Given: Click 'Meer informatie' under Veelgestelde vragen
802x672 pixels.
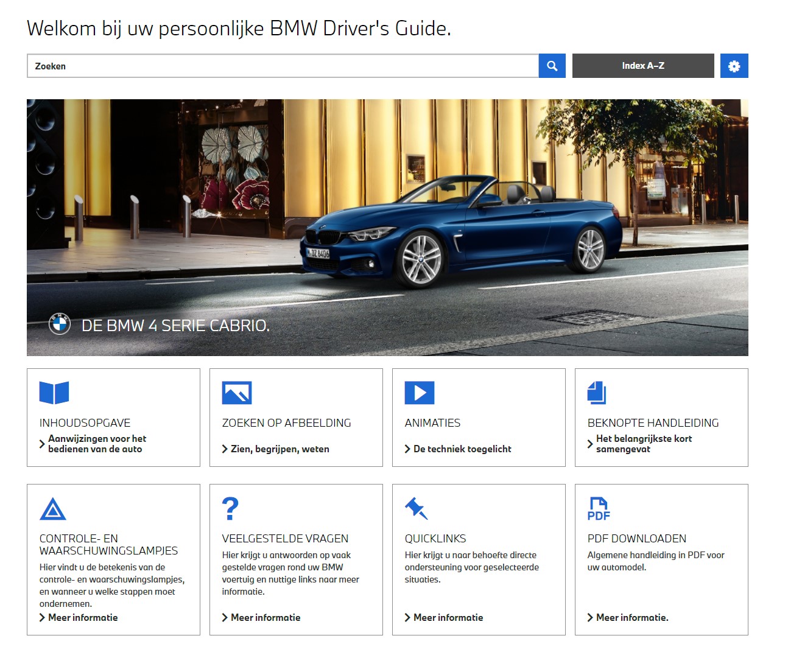Looking at the screenshot, I should coord(266,618).
